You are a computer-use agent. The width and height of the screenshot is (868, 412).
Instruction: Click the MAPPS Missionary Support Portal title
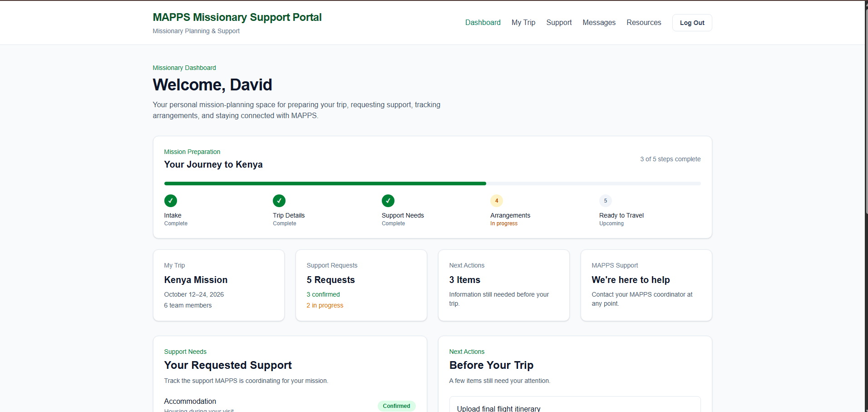click(x=237, y=17)
